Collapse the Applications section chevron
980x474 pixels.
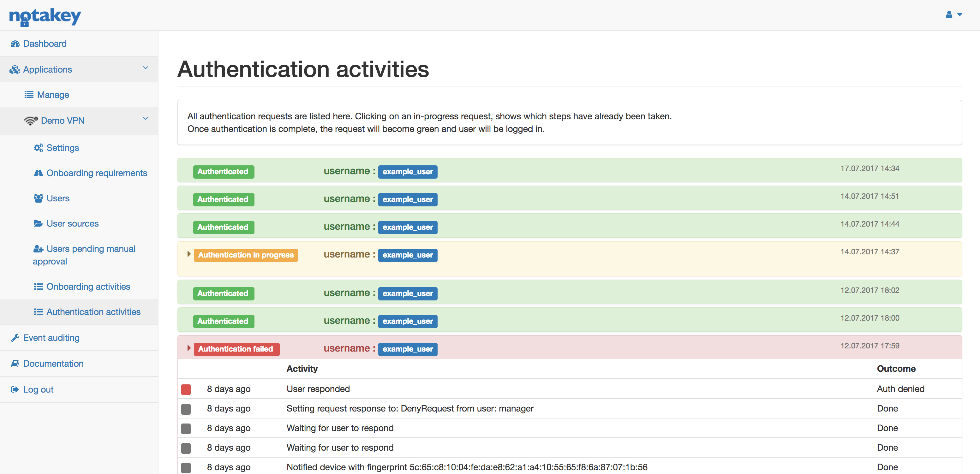pos(145,68)
